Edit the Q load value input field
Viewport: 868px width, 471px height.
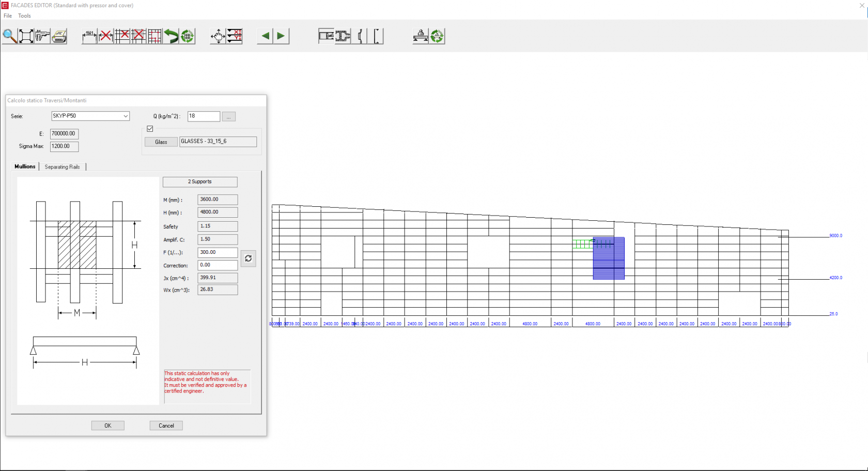[203, 116]
